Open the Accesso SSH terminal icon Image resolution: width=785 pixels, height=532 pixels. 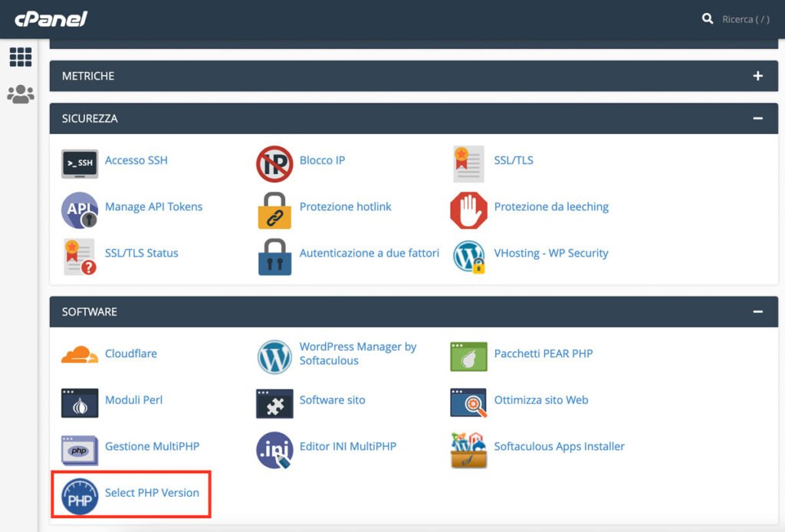coord(80,163)
